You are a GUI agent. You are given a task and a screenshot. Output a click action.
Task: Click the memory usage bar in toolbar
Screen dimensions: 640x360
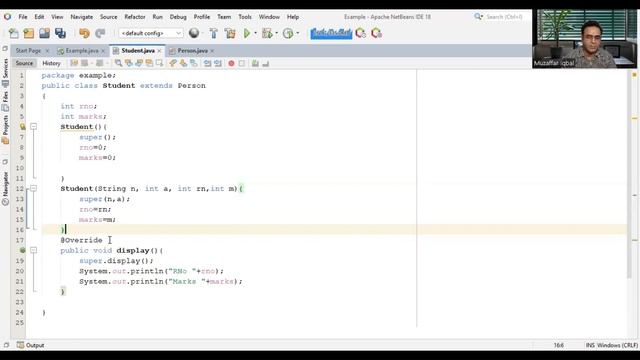coord(331,33)
